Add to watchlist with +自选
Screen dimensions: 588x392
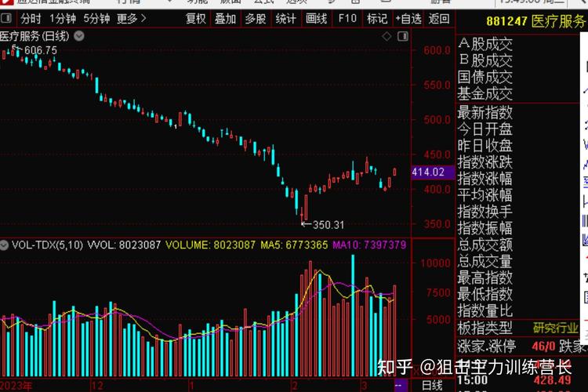pyautogui.click(x=408, y=18)
